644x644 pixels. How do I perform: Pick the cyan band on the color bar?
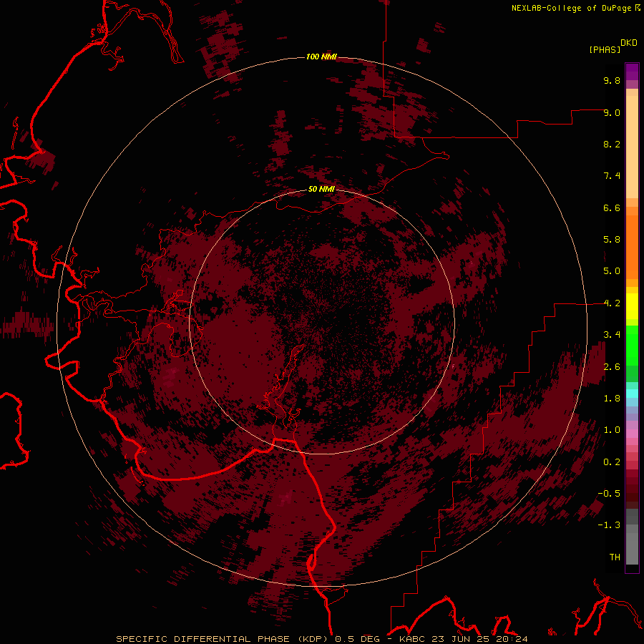[x=632, y=394]
